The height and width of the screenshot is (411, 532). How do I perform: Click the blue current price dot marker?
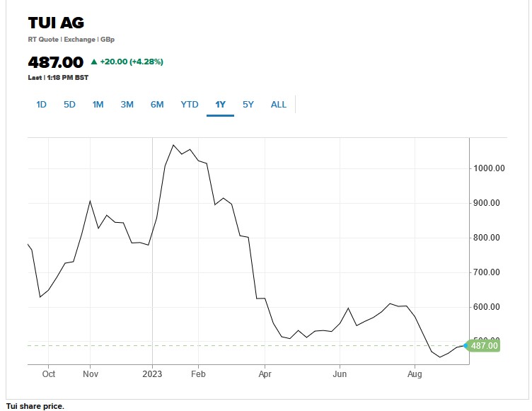[466, 345]
